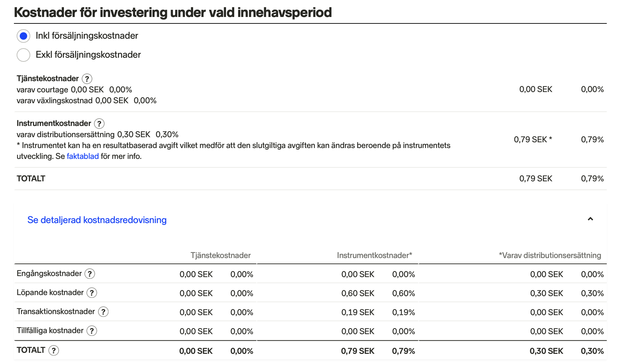The height and width of the screenshot is (364, 618).
Task: Select Exkl försäljningskostnader radio button
Action: [23, 55]
